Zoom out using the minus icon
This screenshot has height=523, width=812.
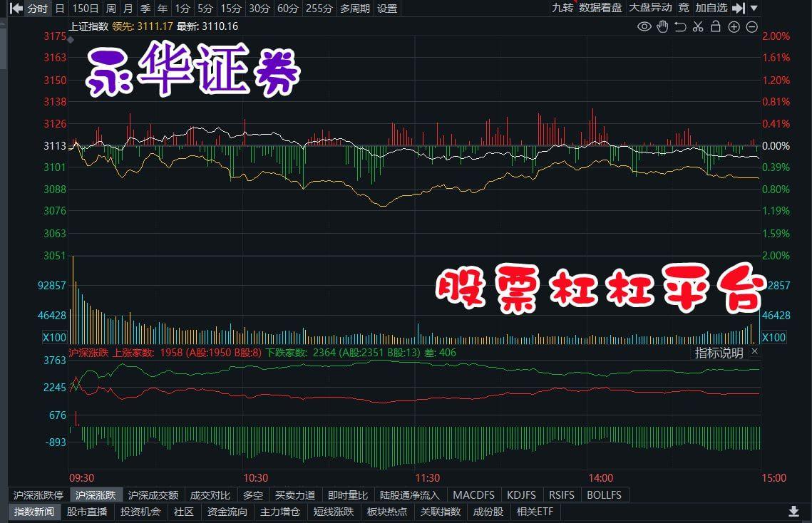click(751, 26)
